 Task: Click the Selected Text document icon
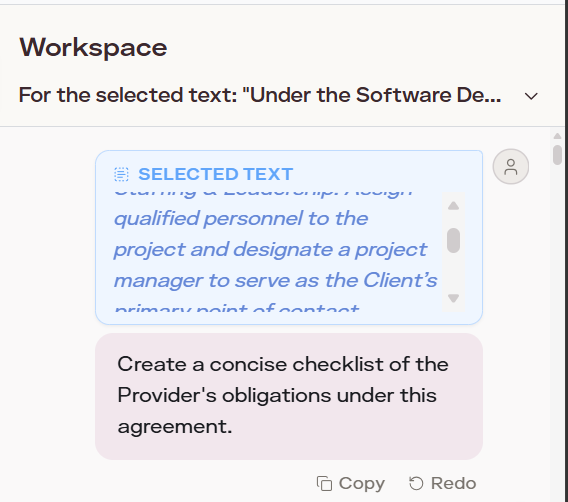click(121, 174)
